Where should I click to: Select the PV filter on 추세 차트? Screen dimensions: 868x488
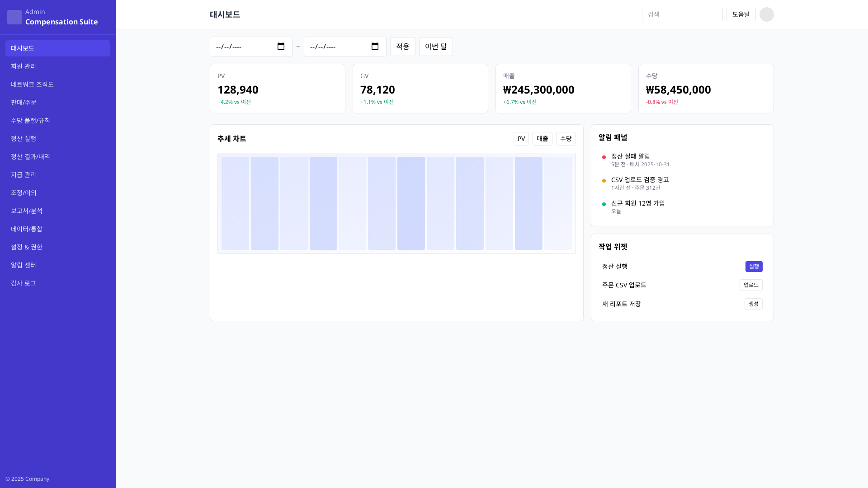[x=521, y=139]
